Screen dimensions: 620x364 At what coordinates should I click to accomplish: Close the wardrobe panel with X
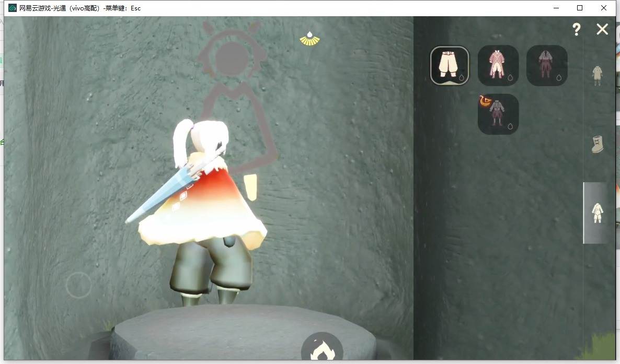click(x=602, y=29)
